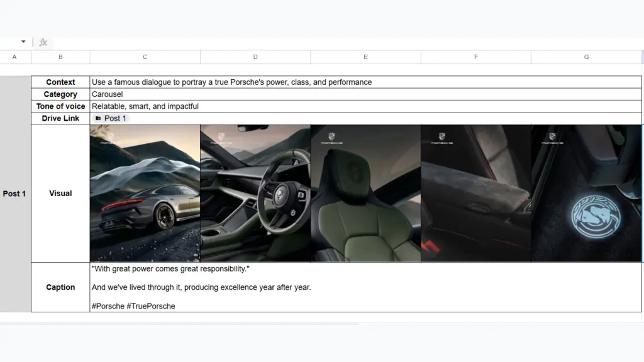Open the Name box dropdown arrow
The width and height of the screenshot is (644, 362).
23,42
